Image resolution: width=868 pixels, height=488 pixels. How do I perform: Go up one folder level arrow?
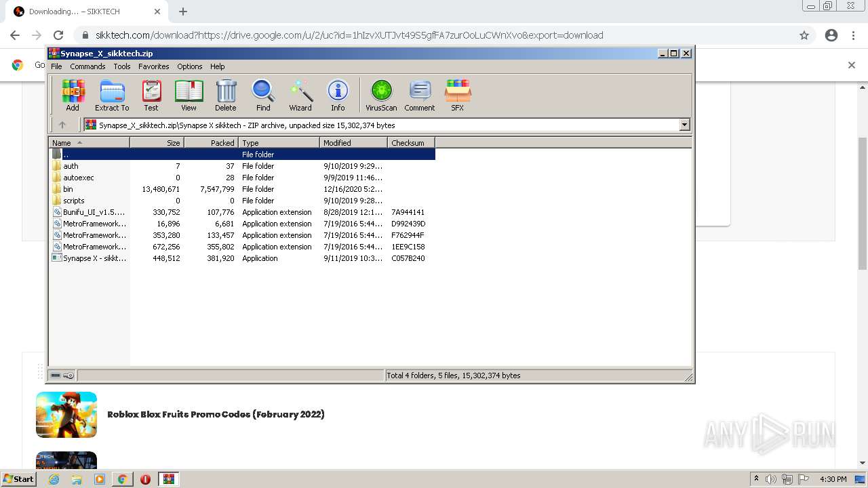[x=62, y=125]
